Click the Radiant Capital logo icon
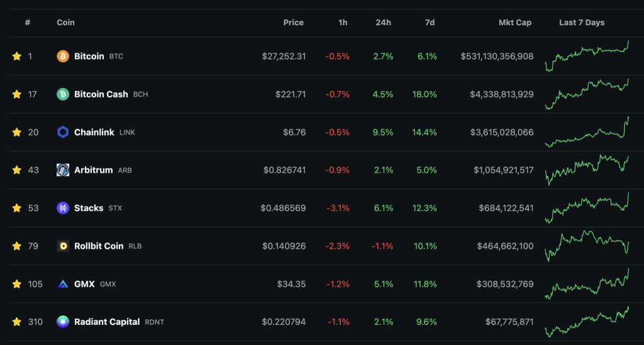Screen dimensions: 644x345 point(63,322)
